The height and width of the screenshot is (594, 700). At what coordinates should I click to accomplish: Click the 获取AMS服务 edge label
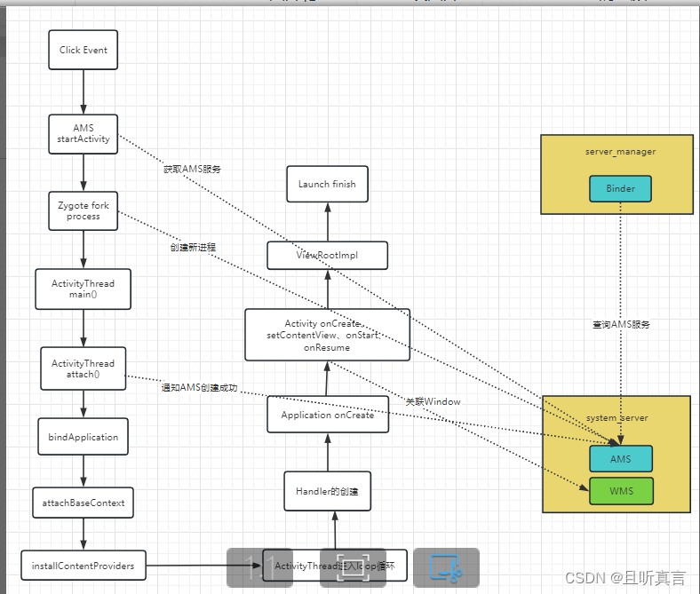point(192,169)
